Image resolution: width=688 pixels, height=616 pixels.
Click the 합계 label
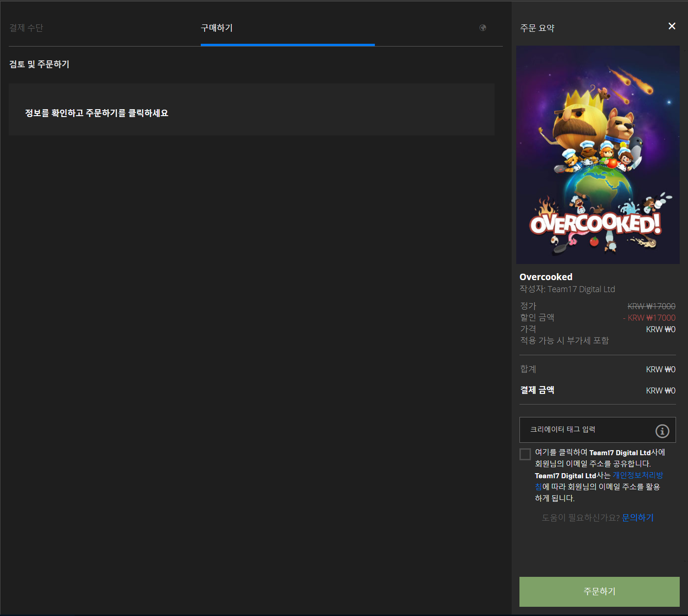(528, 369)
